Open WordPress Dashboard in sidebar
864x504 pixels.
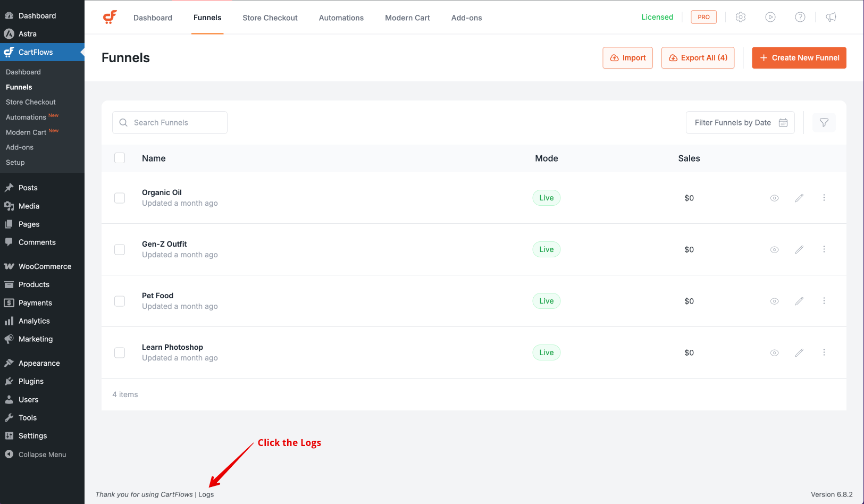(42, 15)
